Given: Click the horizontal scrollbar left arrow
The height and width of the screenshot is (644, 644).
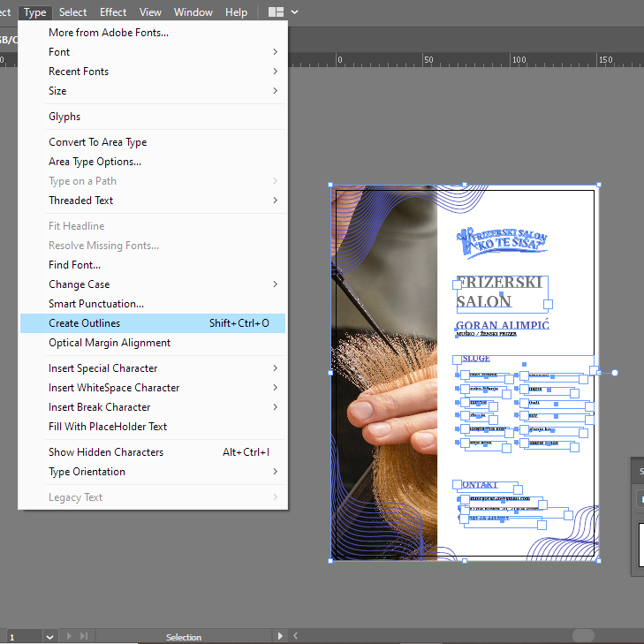Looking at the screenshot, I should coord(296,636).
